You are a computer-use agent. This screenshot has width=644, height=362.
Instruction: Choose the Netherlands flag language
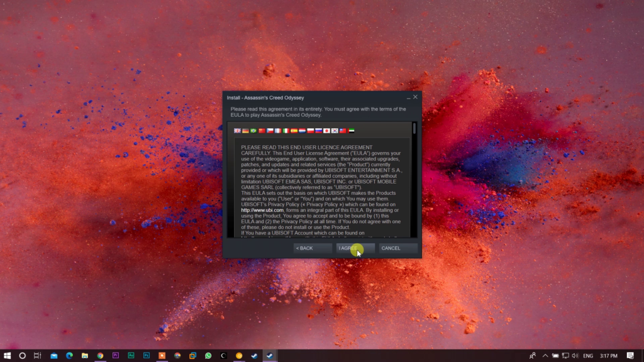point(303,131)
